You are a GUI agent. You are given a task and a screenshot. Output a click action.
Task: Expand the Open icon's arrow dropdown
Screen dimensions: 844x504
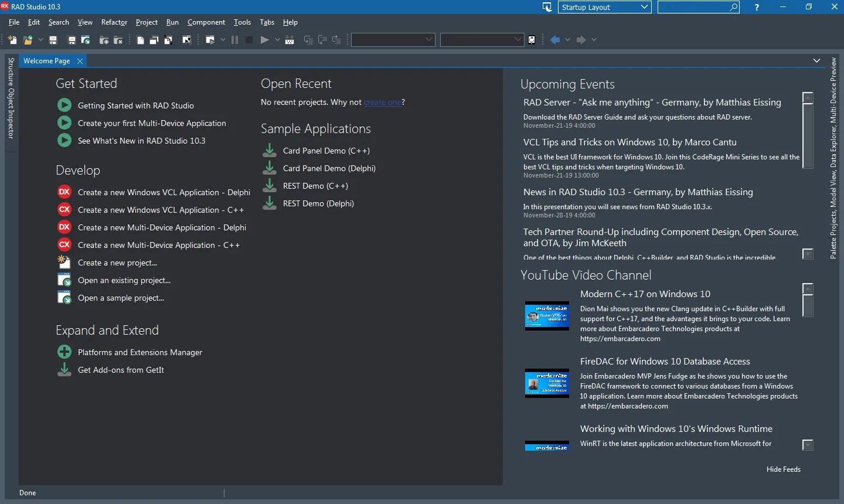40,40
